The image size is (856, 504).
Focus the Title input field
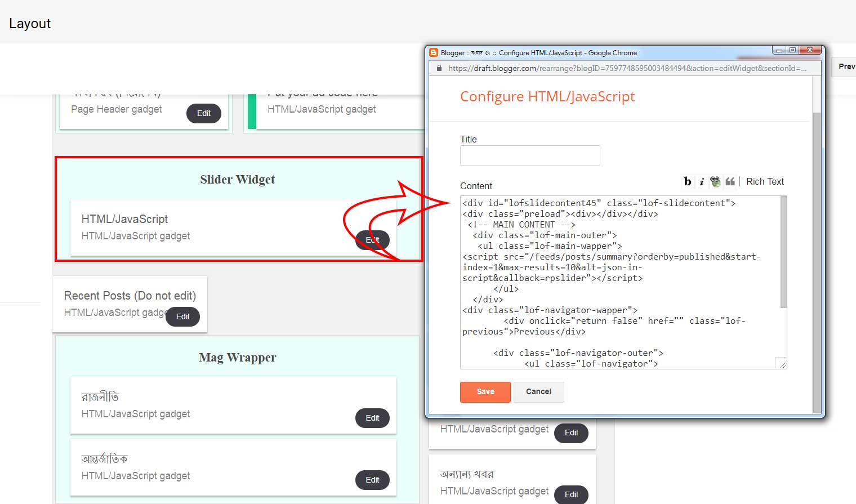530,155
